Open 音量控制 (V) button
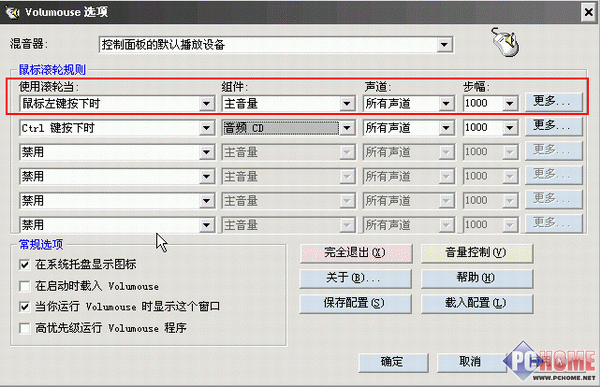 pos(477,253)
